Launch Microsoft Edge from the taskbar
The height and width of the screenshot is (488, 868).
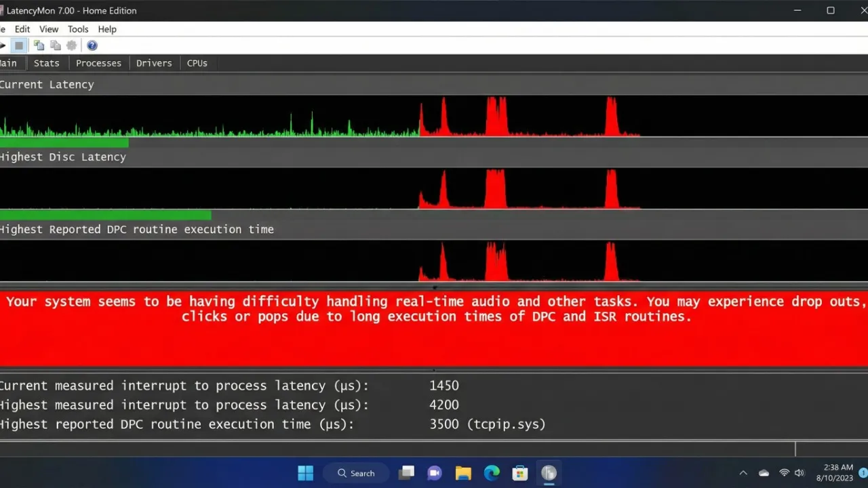[x=492, y=472]
